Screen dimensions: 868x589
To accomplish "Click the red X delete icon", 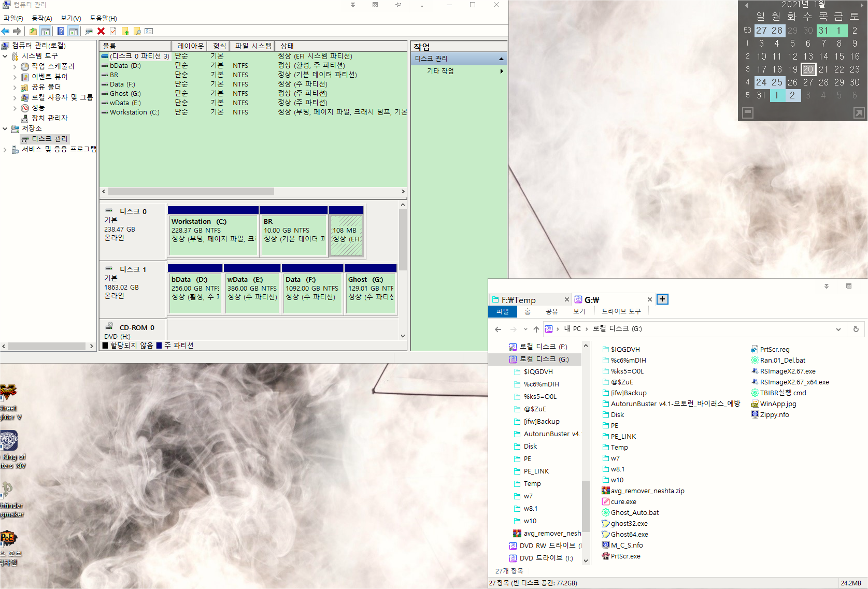I will 101,31.
